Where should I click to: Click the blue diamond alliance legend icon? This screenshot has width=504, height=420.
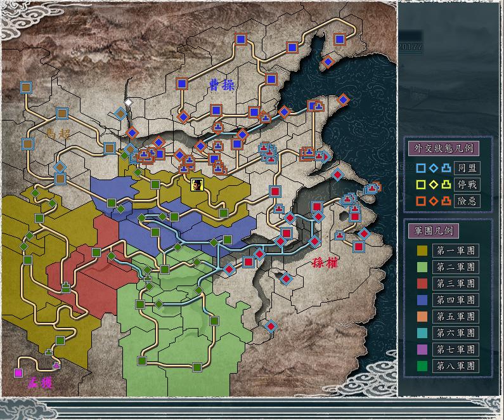(434, 168)
